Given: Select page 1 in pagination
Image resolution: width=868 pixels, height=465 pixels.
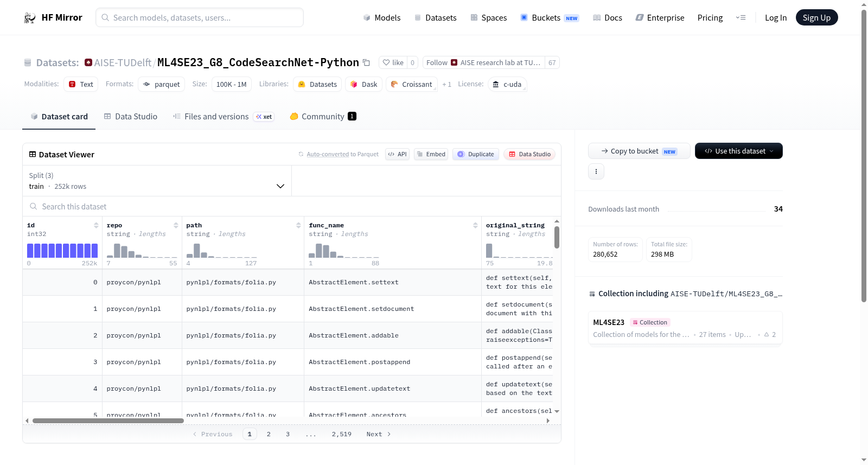Looking at the screenshot, I should coord(250,434).
